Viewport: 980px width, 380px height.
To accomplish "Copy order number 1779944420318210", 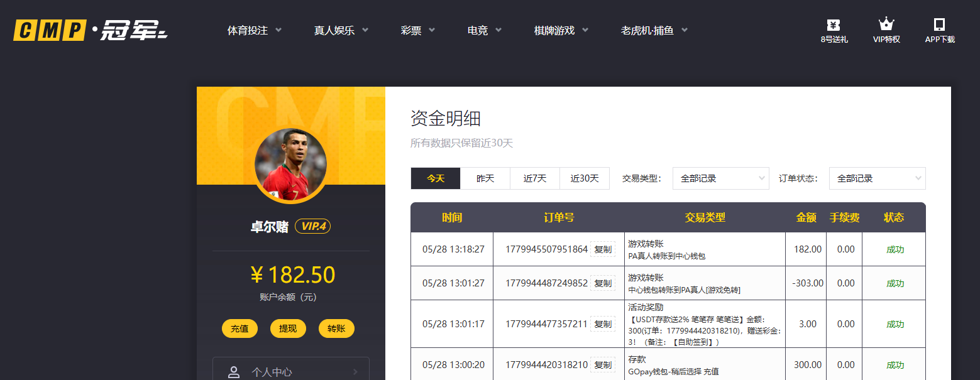I will click(x=603, y=365).
